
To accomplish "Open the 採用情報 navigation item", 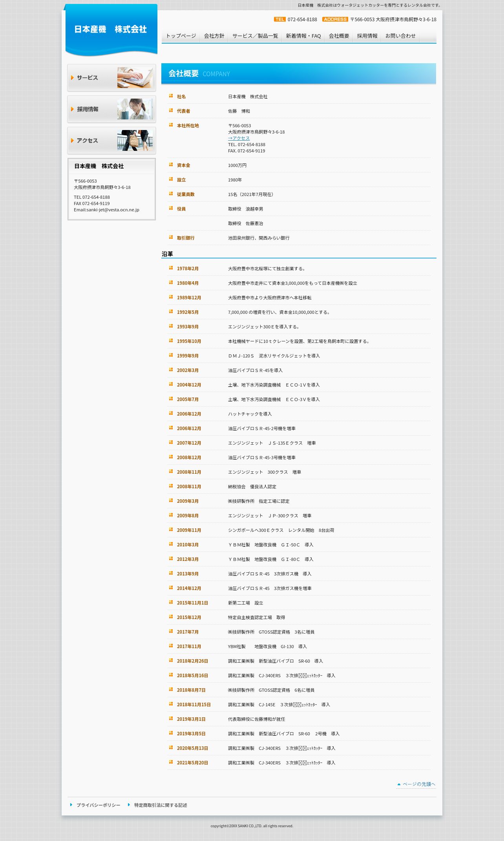I will coord(367,36).
